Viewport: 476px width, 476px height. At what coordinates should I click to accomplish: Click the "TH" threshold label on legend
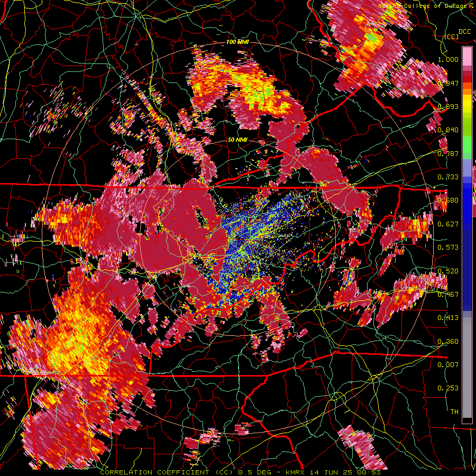pyautogui.click(x=454, y=412)
